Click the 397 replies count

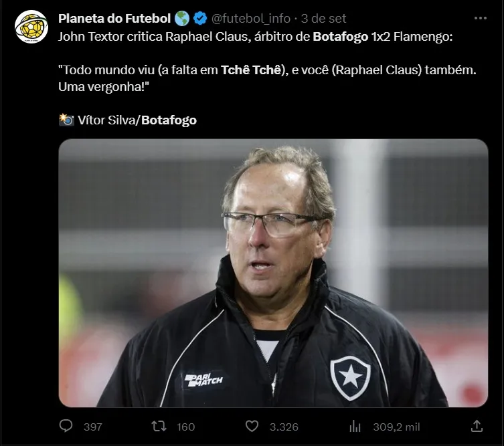click(x=92, y=427)
